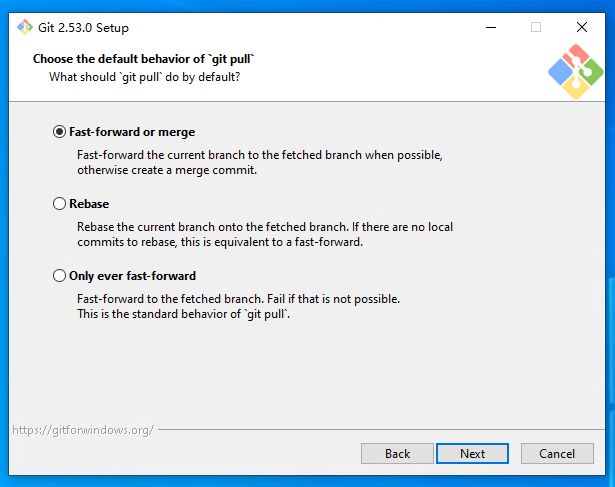The height and width of the screenshot is (487, 615).
Task: Minimize the Git Setup window
Action: [490, 27]
